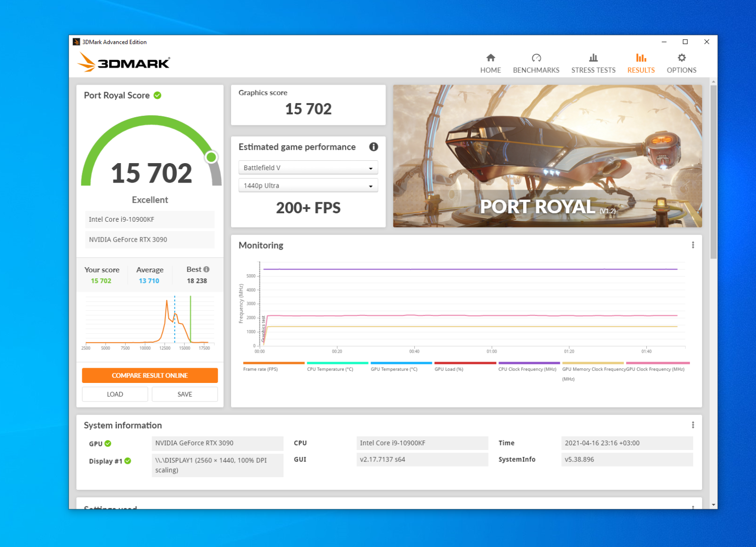Click the SystemInfo version v5.38.896
756x547 pixels.
pos(627,460)
